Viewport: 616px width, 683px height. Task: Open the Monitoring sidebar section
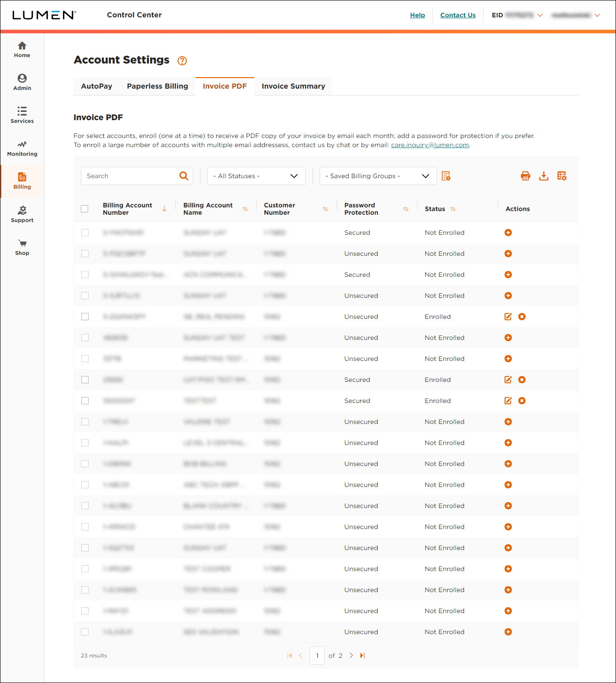(x=22, y=148)
